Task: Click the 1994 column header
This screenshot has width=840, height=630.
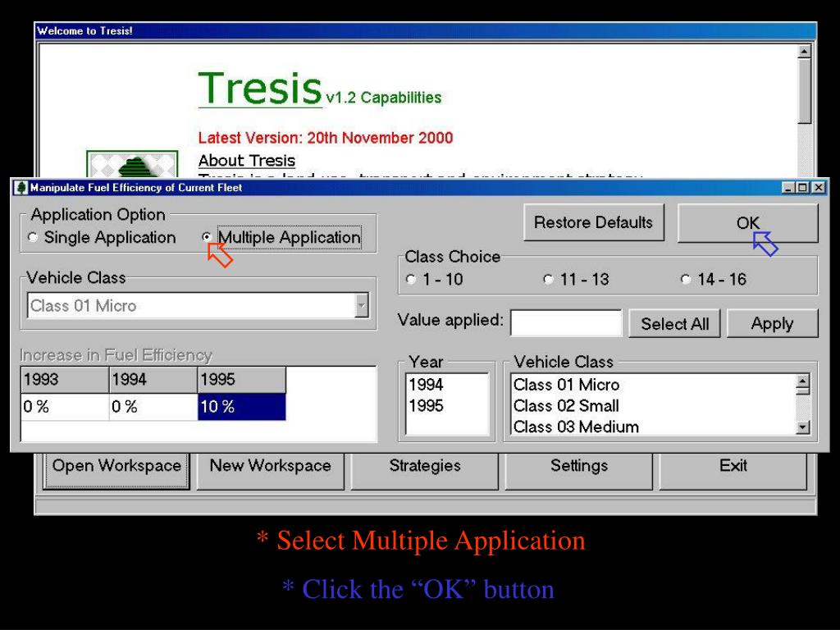Action: (153, 380)
